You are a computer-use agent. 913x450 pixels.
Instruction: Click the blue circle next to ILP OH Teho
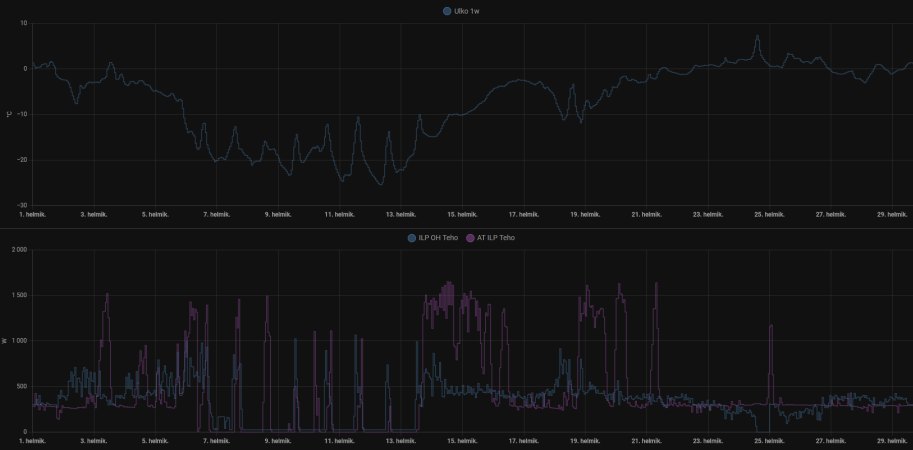(411, 238)
